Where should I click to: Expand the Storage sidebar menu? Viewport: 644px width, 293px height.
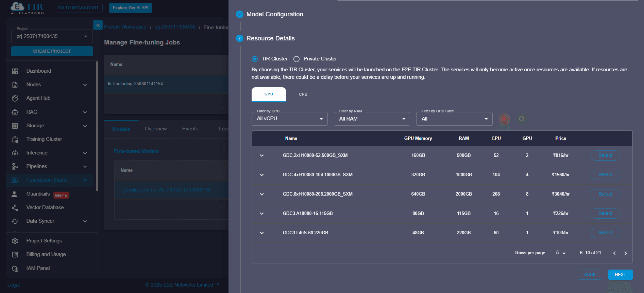[85, 126]
